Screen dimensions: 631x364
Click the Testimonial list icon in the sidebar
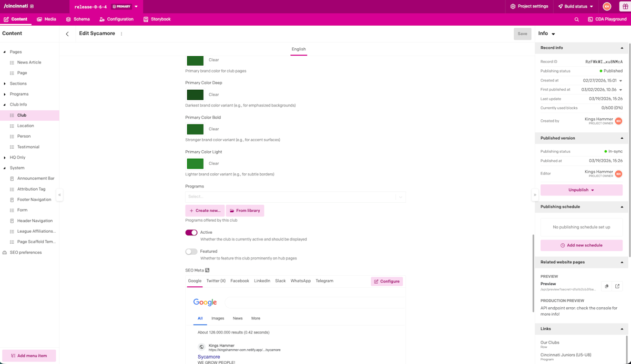(12, 147)
